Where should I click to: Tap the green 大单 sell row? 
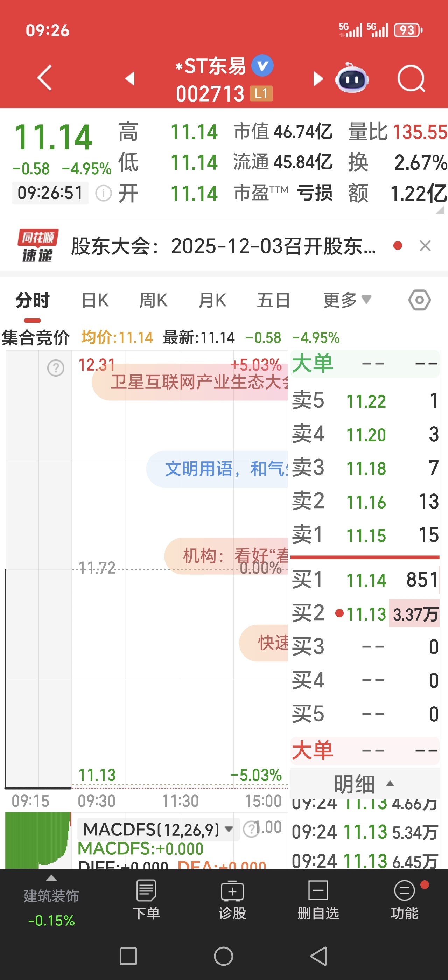365,364
